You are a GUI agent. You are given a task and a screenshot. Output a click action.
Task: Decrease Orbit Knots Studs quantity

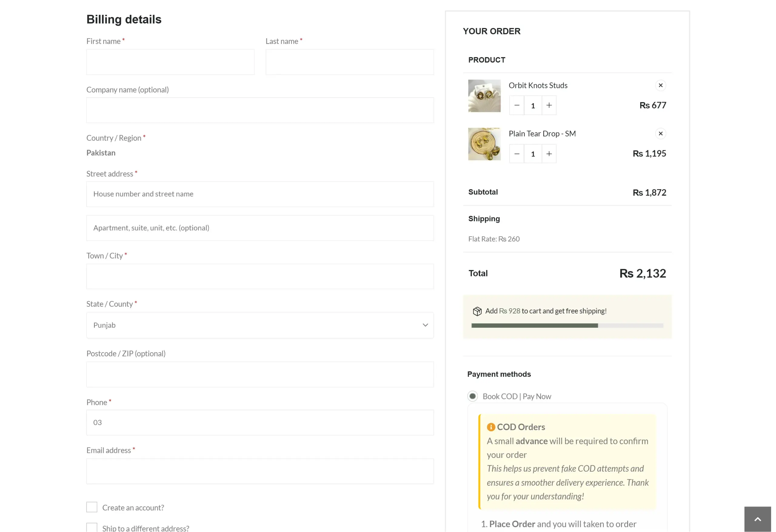[x=517, y=105]
